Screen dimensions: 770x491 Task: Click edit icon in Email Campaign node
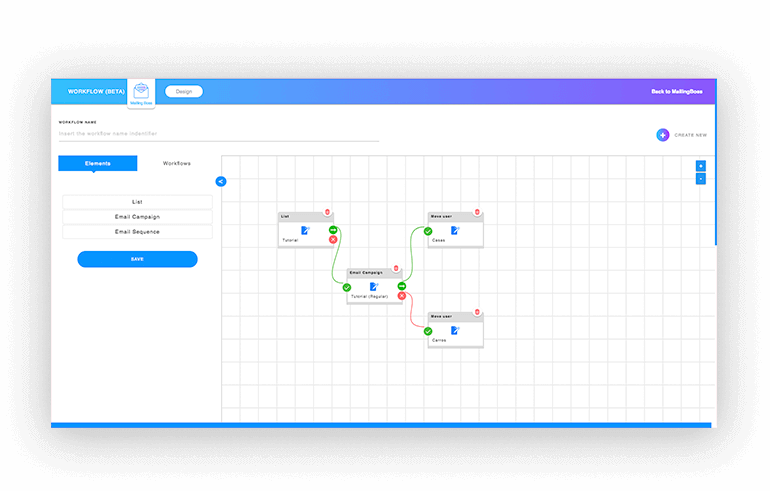click(375, 287)
